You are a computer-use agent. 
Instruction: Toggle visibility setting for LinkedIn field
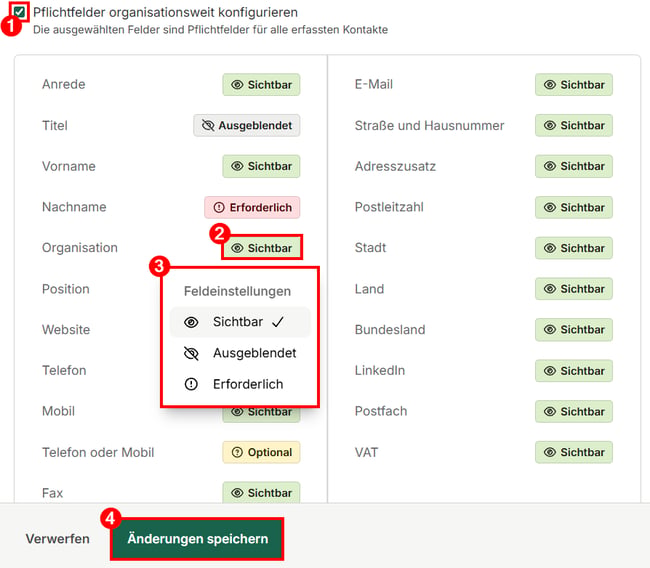574,371
